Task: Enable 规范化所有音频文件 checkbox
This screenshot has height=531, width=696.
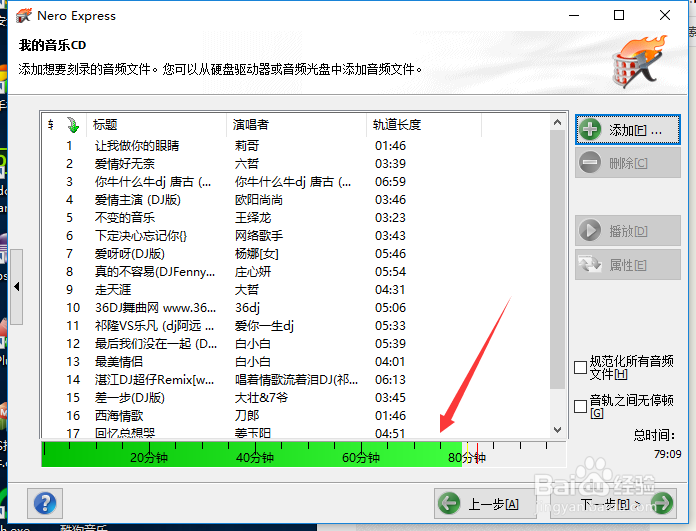Action: (x=580, y=368)
